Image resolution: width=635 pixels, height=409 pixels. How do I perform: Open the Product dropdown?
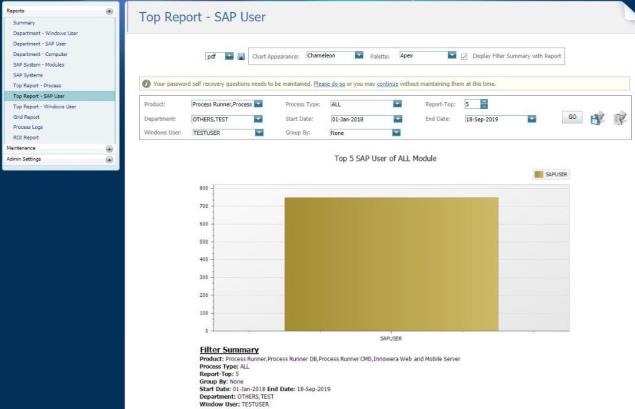[x=258, y=104]
